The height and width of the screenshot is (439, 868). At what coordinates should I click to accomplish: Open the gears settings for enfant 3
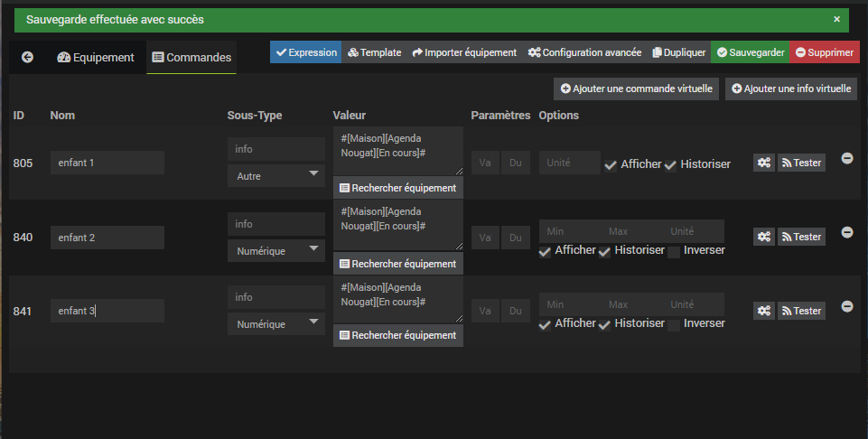(x=764, y=311)
